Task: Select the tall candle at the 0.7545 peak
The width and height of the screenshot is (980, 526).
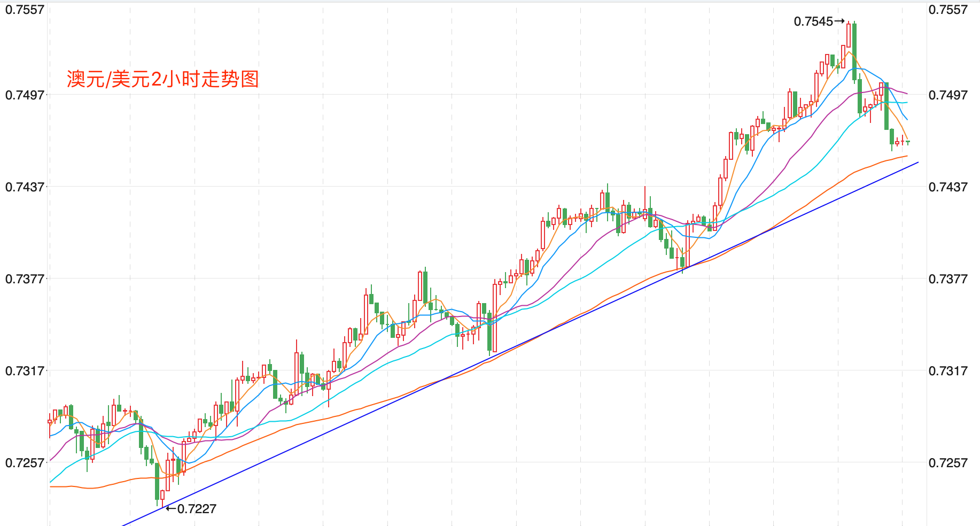Action: tap(849, 35)
